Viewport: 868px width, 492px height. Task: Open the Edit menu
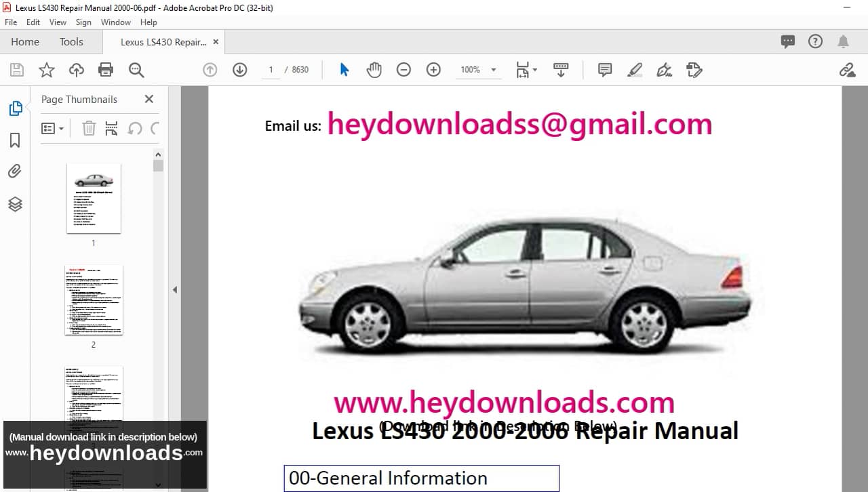click(x=33, y=22)
